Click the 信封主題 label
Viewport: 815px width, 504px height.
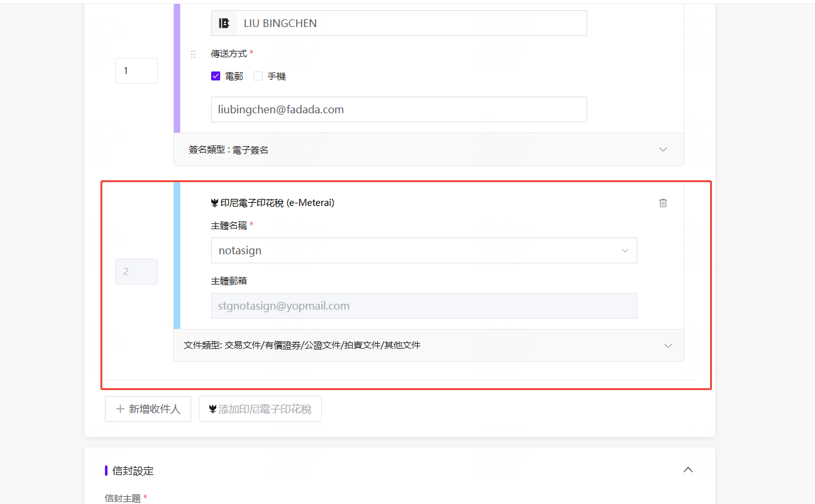click(123, 498)
